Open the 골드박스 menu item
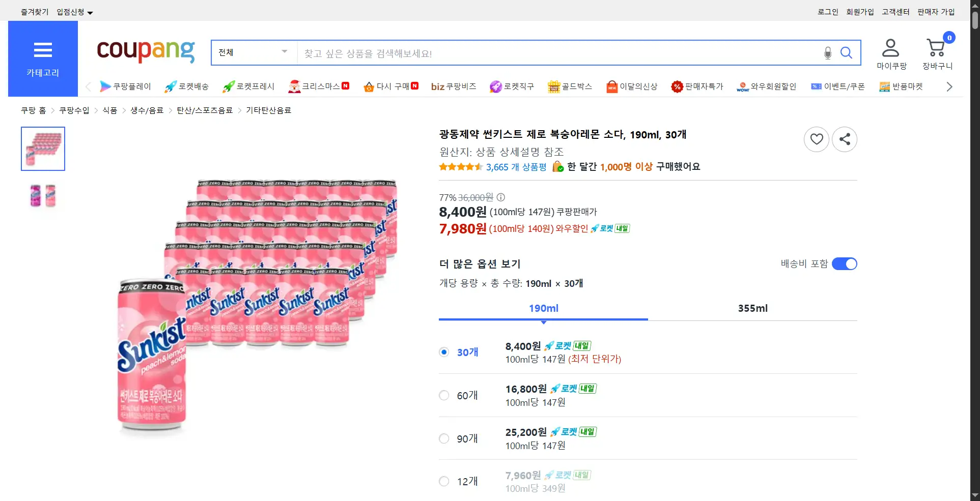This screenshot has height=501, width=980. click(570, 86)
